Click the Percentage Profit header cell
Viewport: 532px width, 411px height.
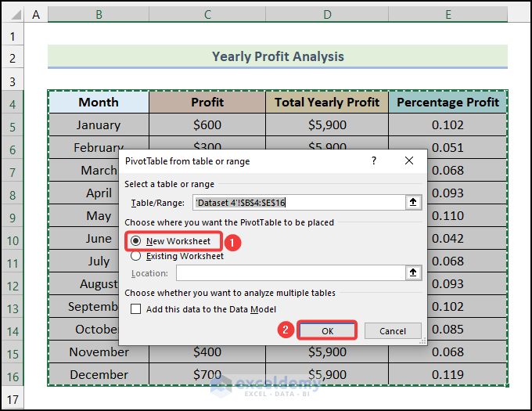pyautogui.click(x=448, y=102)
